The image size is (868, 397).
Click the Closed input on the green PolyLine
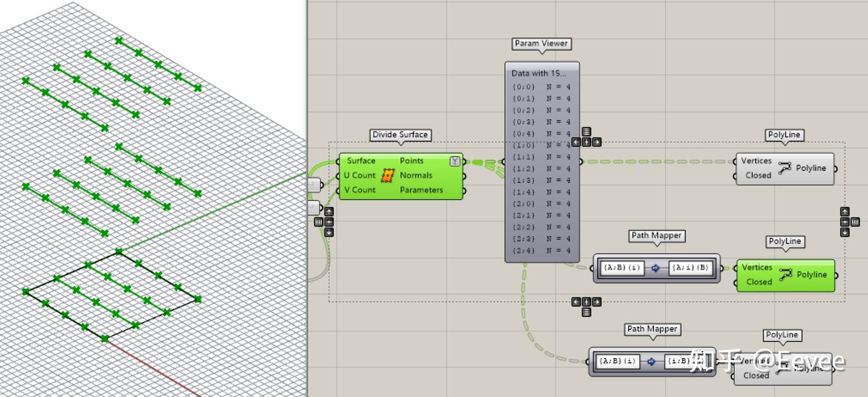coord(759,282)
